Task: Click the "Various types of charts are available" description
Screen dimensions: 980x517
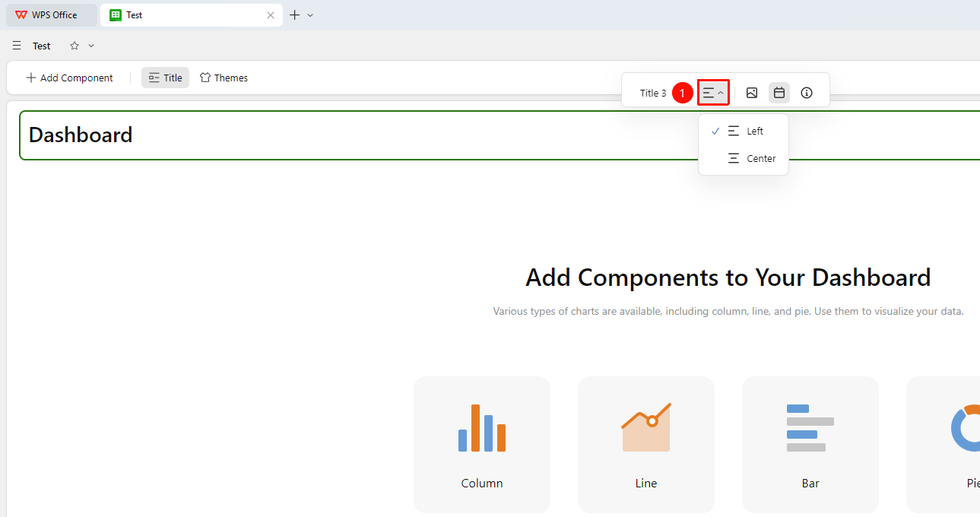Action: (x=728, y=311)
